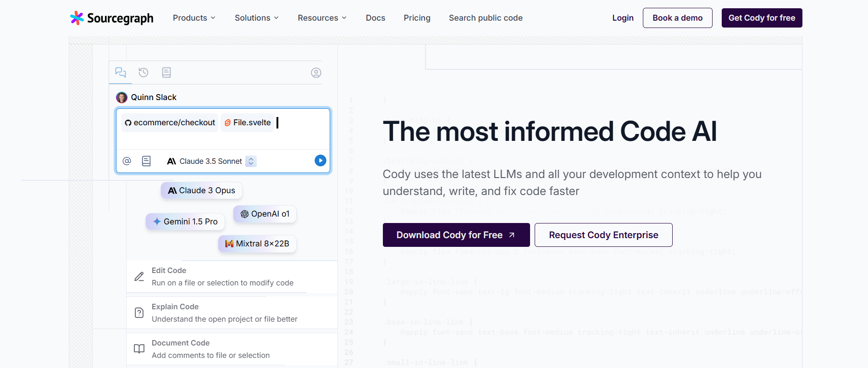This screenshot has width=868, height=368.
Task: Expand the Resources menu
Action: pyautogui.click(x=322, y=18)
